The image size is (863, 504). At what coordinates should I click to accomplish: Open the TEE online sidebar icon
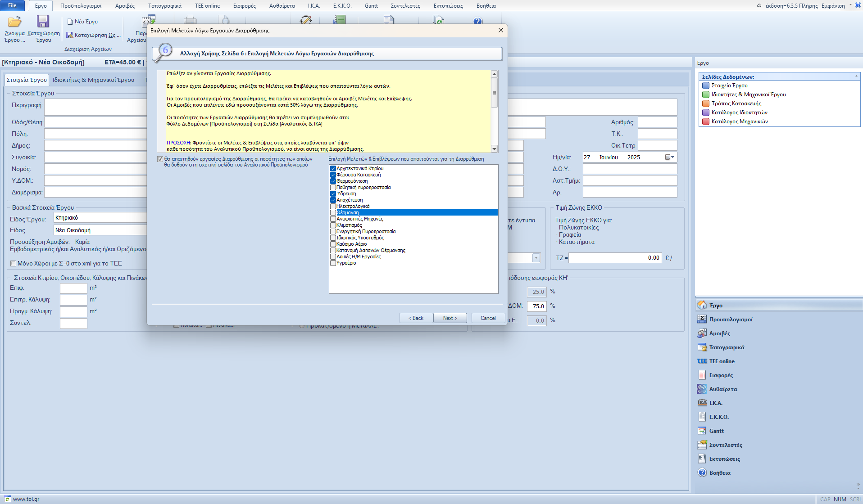click(702, 361)
